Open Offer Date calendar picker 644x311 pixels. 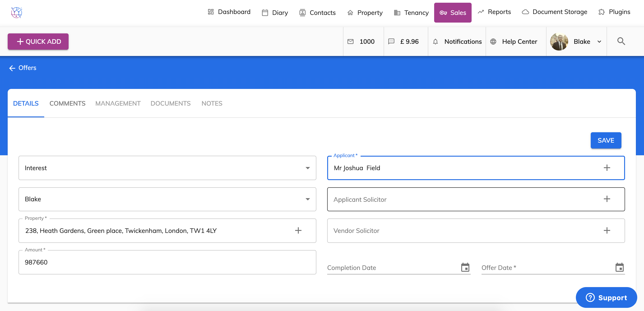tap(619, 267)
